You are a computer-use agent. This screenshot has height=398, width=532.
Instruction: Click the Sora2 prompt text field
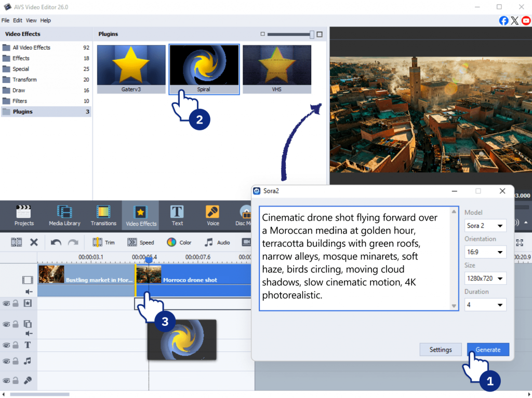pyautogui.click(x=358, y=258)
